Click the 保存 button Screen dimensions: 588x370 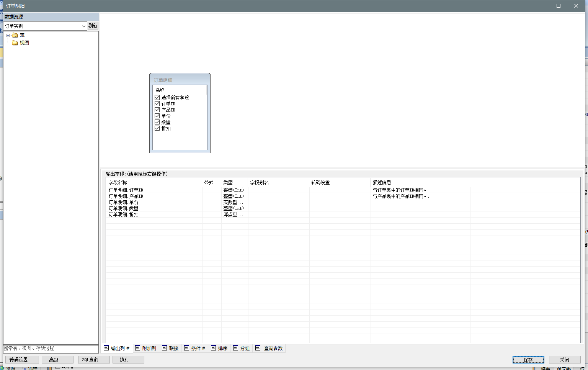tap(528, 360)
